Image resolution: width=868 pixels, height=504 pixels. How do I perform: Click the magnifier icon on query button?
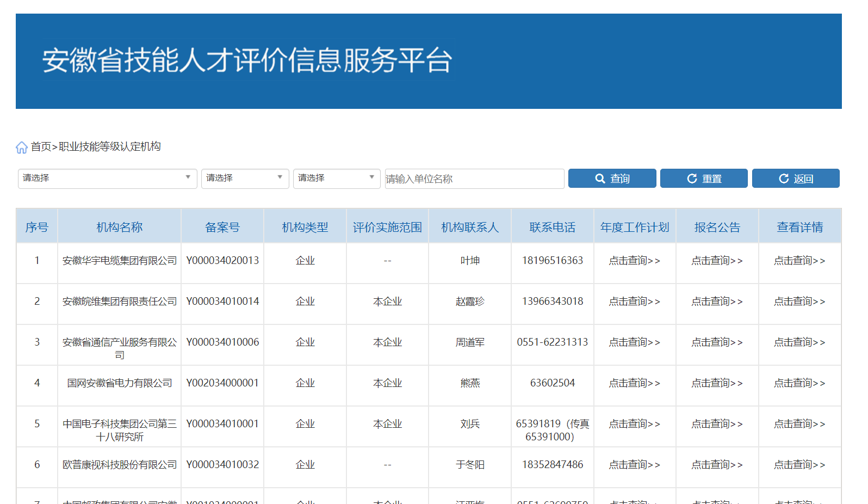pyautogui.click(x=600, y=179)
